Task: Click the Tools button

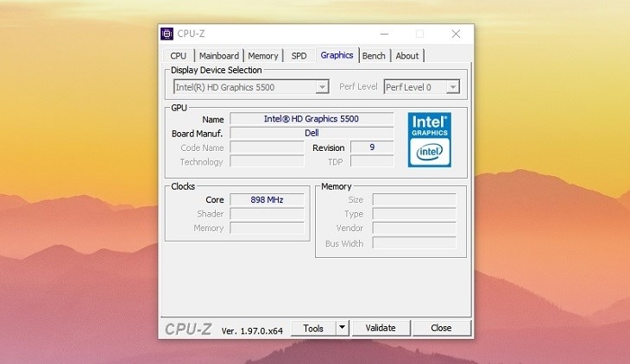Action: point(313,328)
